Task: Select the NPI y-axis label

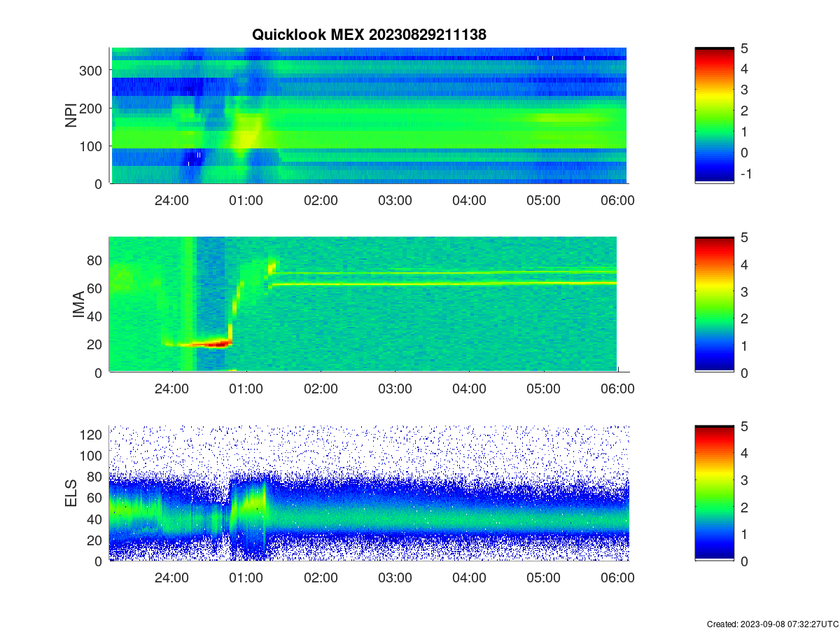Action: (71, 115)
